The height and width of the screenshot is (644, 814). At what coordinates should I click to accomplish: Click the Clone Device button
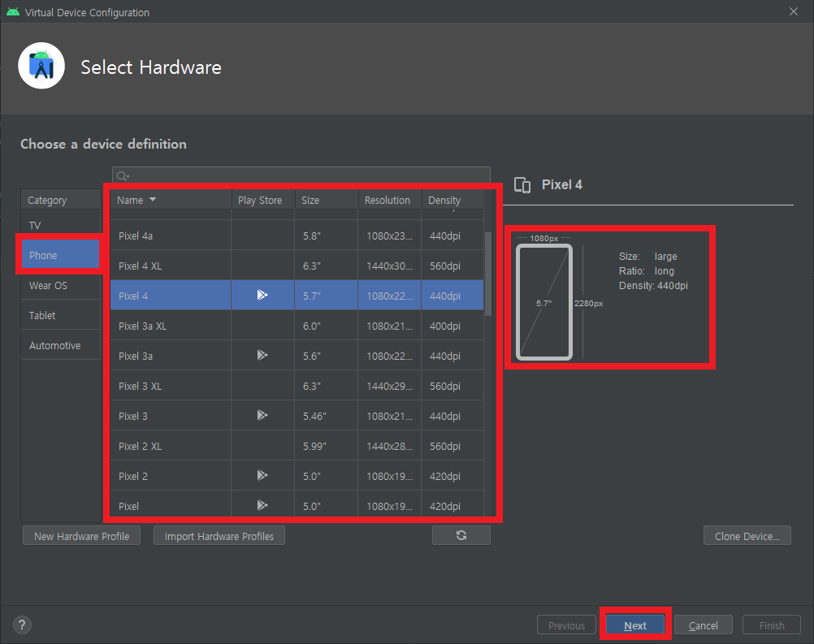pyautogui.click(x=747, y=535)
